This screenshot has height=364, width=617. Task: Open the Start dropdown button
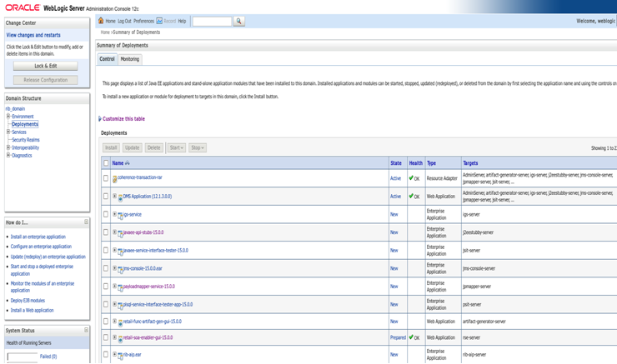[176, 147]
